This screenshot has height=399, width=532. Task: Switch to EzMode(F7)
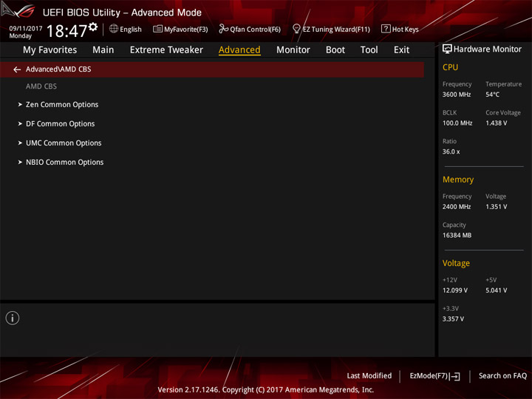coord(434,376)
